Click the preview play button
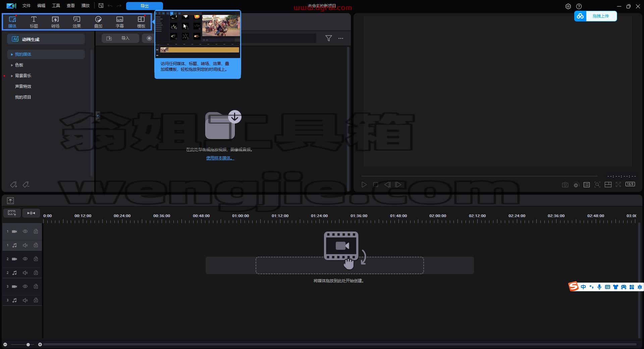 364,185
